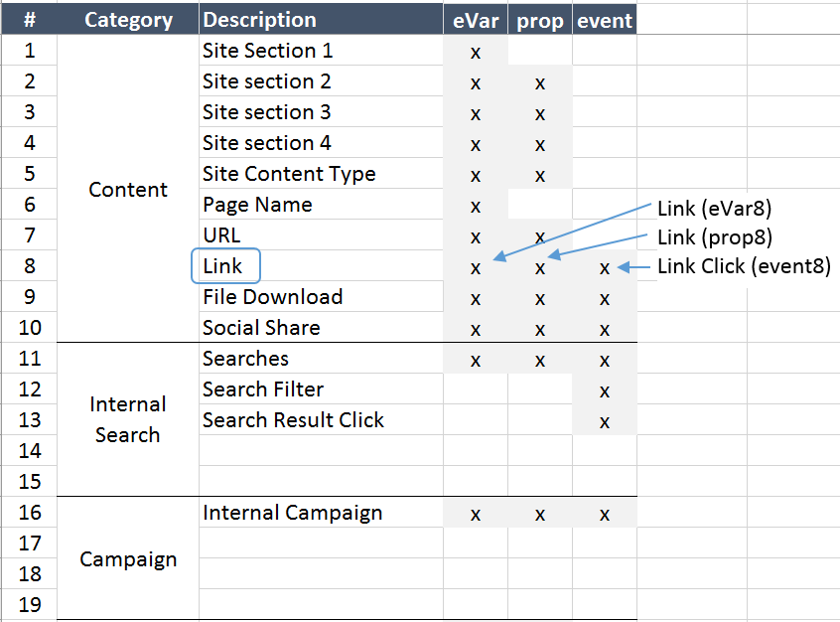The width and height of the screenshot is (840, 622).
Task: Select the event header cell
Action: coord(605,19)
